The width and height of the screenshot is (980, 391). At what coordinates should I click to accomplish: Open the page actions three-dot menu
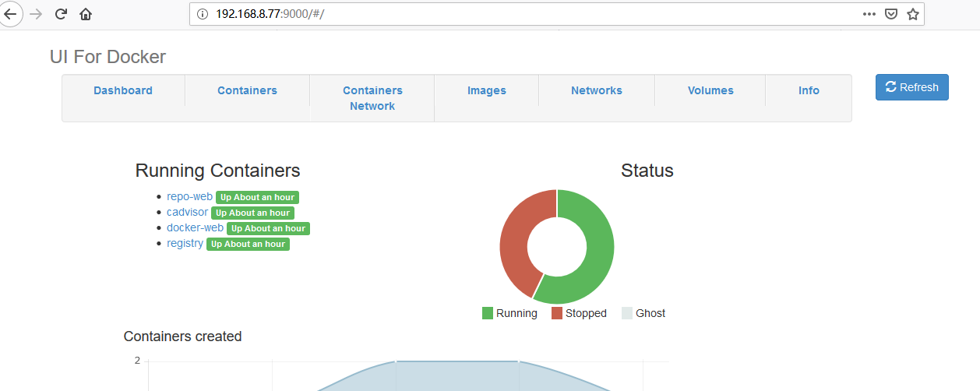(x=869, y=14)
